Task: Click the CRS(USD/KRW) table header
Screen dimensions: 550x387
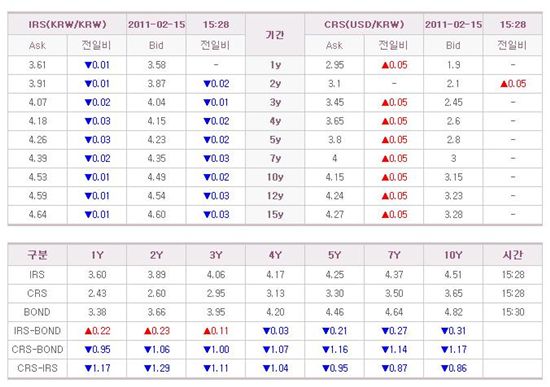Action: click(364, 25)
